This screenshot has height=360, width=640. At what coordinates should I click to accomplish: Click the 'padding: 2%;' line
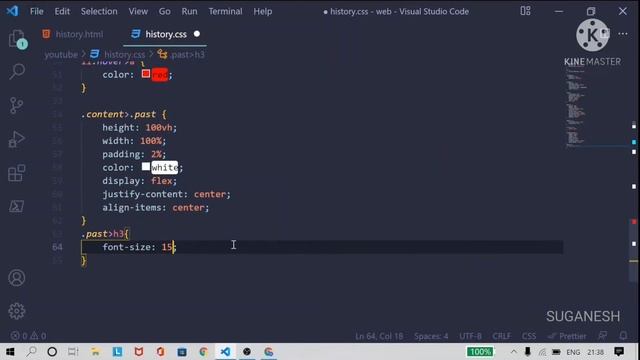(x=134, y=154)
